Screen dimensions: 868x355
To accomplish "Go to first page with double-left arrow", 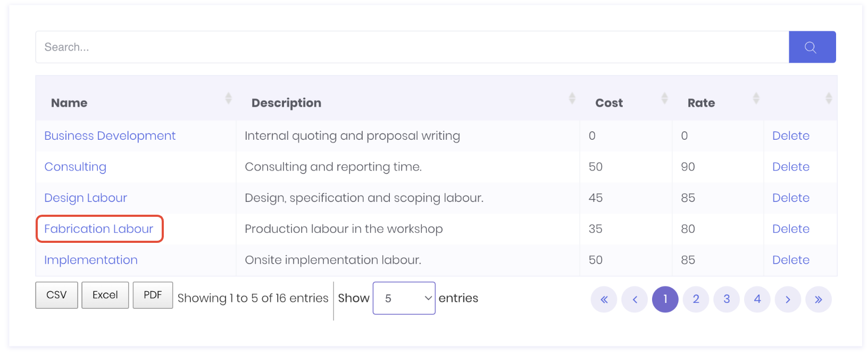I will click(604, 299).
